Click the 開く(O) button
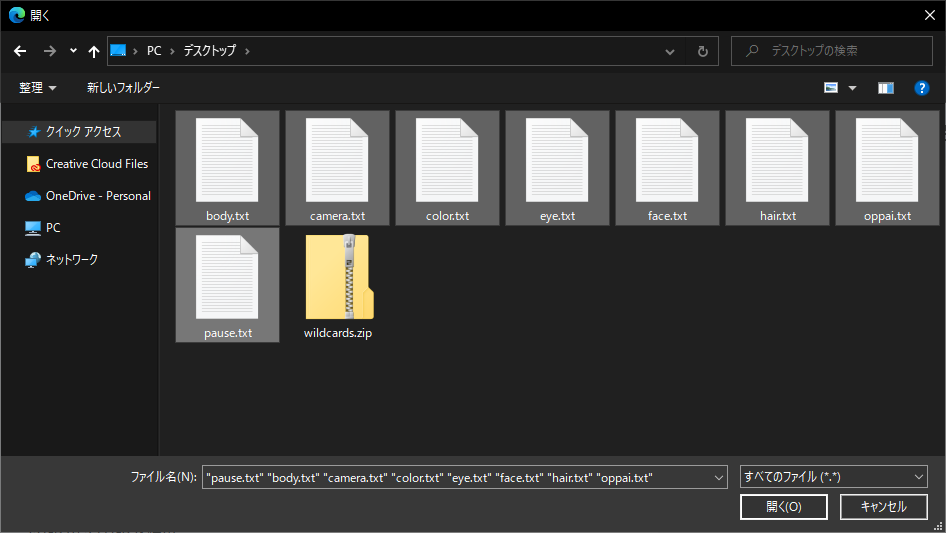The height and width of the screenshot is (533, 946). coord(783,507)
